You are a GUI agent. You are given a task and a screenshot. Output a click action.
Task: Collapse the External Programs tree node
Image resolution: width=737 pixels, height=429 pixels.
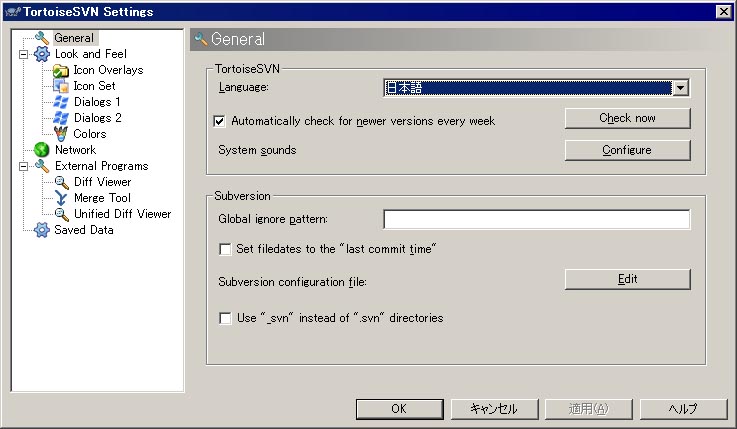point(23,166)
